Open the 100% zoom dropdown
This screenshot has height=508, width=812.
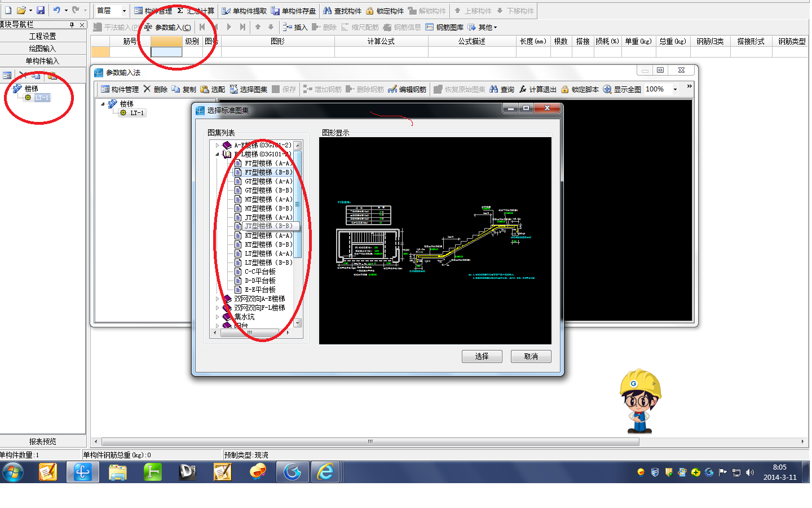(675, 89)
